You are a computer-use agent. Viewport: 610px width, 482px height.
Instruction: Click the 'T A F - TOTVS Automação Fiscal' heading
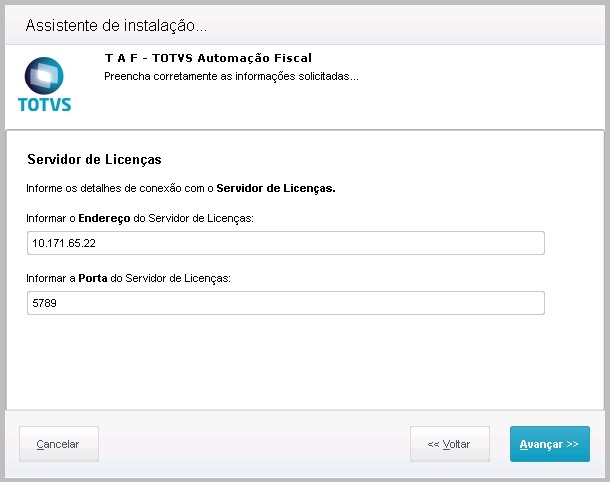tap(208, 59)
